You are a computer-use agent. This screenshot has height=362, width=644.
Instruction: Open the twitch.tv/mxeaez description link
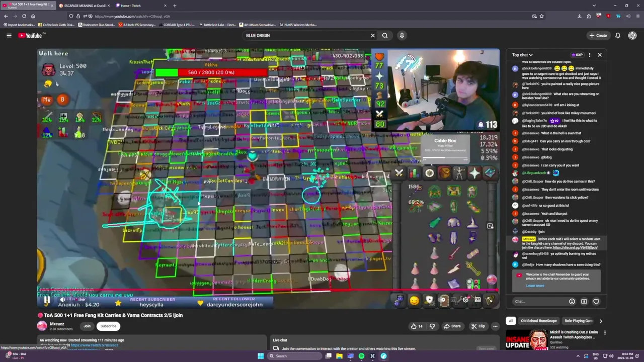point(95,345)
